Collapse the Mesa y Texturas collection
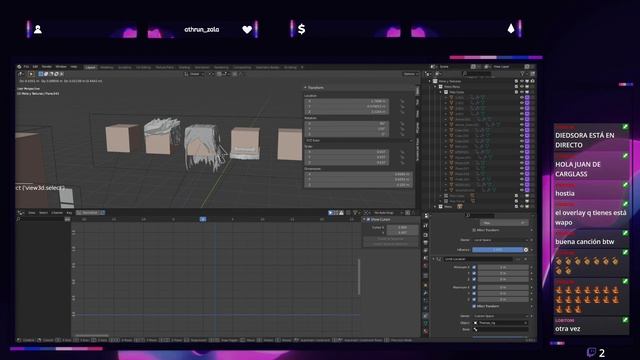640x360 pixels. tap(430, 81)
